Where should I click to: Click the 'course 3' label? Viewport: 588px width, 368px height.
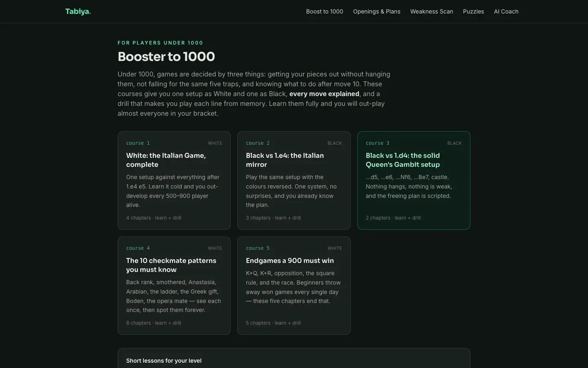[378, 143]
